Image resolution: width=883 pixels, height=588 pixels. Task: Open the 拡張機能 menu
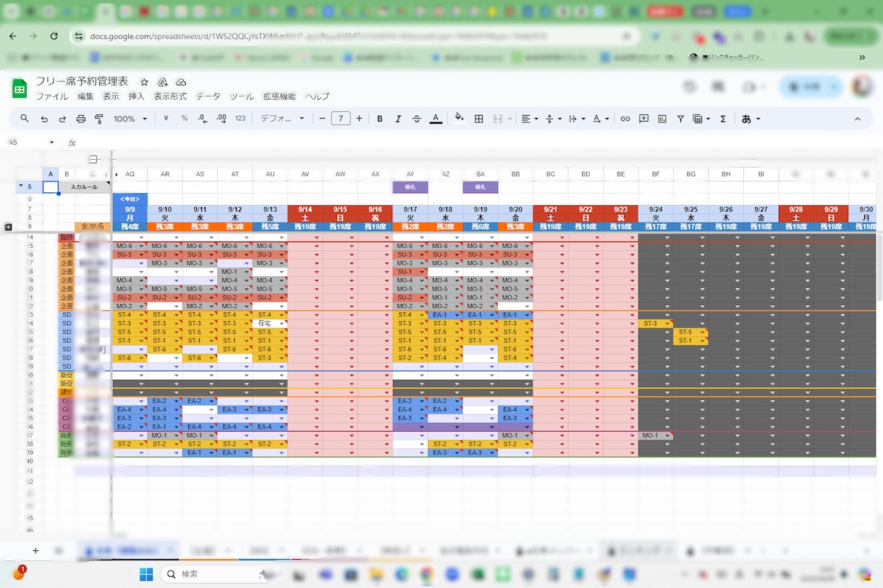point(279,96)
